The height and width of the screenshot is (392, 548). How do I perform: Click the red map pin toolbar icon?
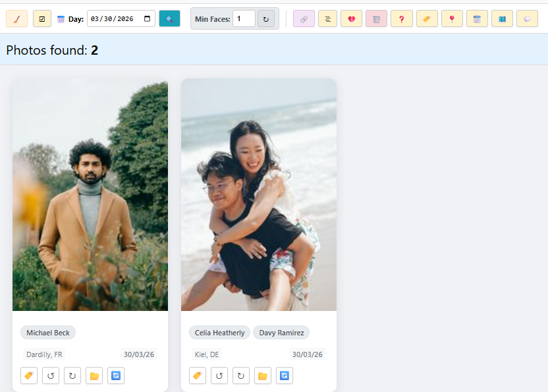tap(452, 19)
